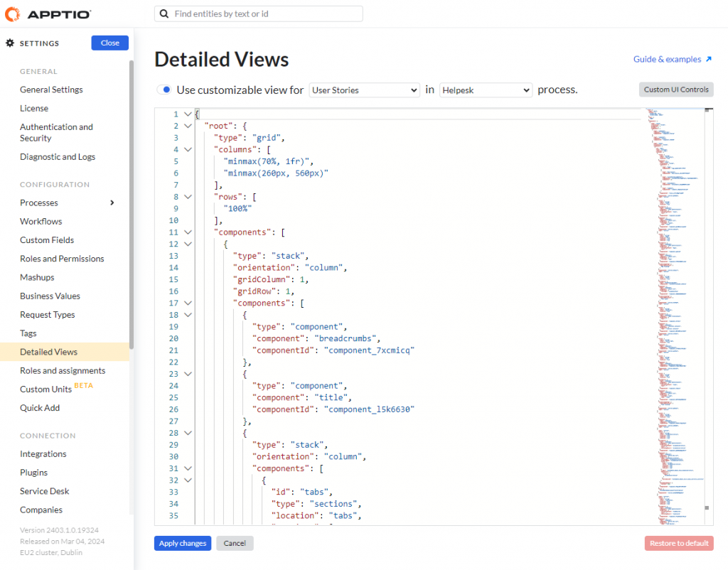This screenshot has width=728, height=570.
Task: Focus the Find entities search field
Action: (263, 14)
